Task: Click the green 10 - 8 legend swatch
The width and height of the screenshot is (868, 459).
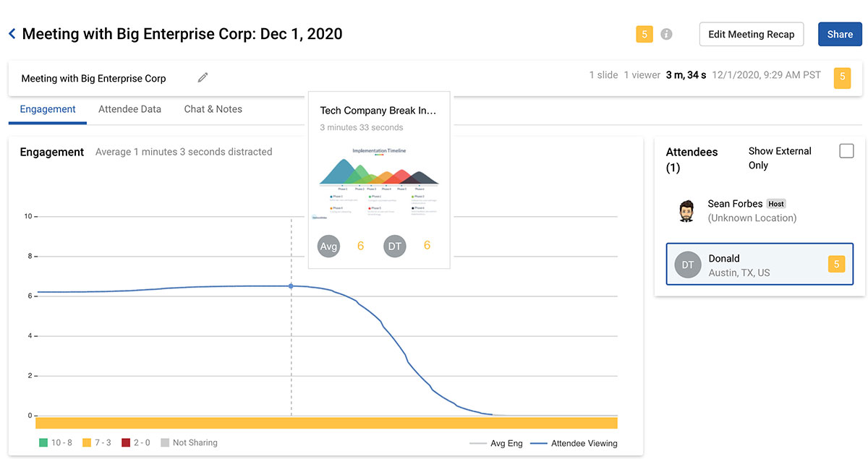Action: click(43, 442)
